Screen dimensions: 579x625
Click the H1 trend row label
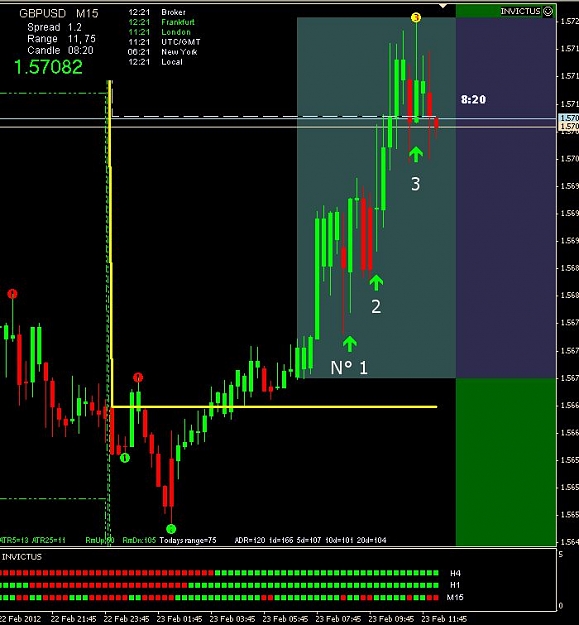coord(455,585)
